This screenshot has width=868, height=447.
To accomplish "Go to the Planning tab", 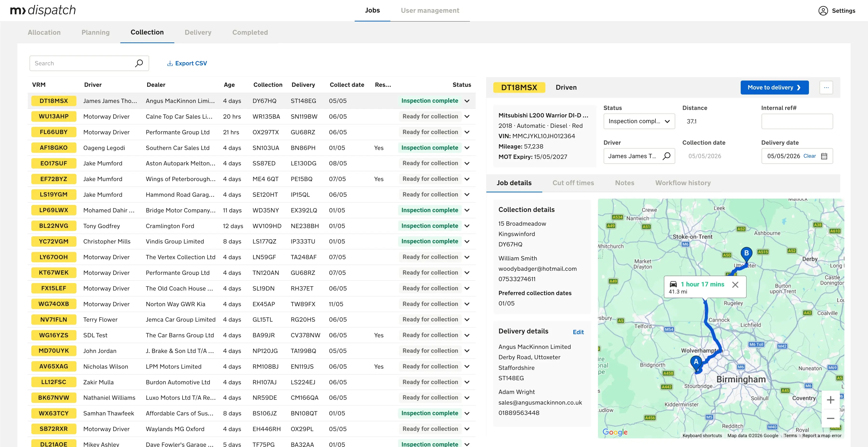I will coord(96,32).
